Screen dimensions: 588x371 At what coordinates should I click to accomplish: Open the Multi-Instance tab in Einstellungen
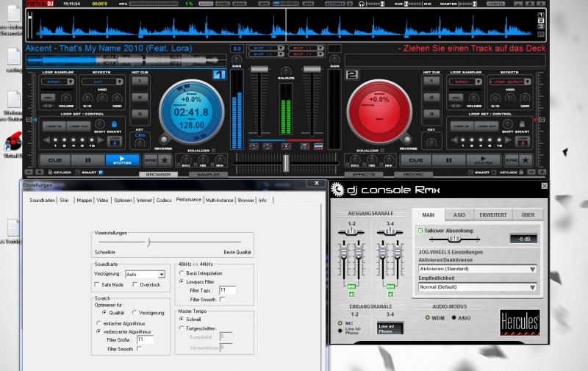point(219,201)
